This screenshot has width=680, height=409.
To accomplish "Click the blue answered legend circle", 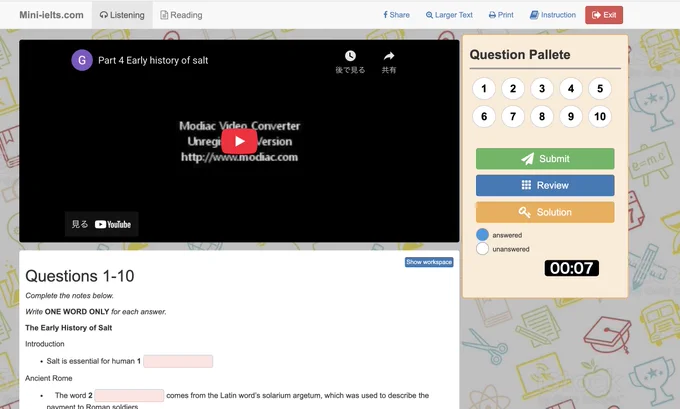I will click(482, 235).
